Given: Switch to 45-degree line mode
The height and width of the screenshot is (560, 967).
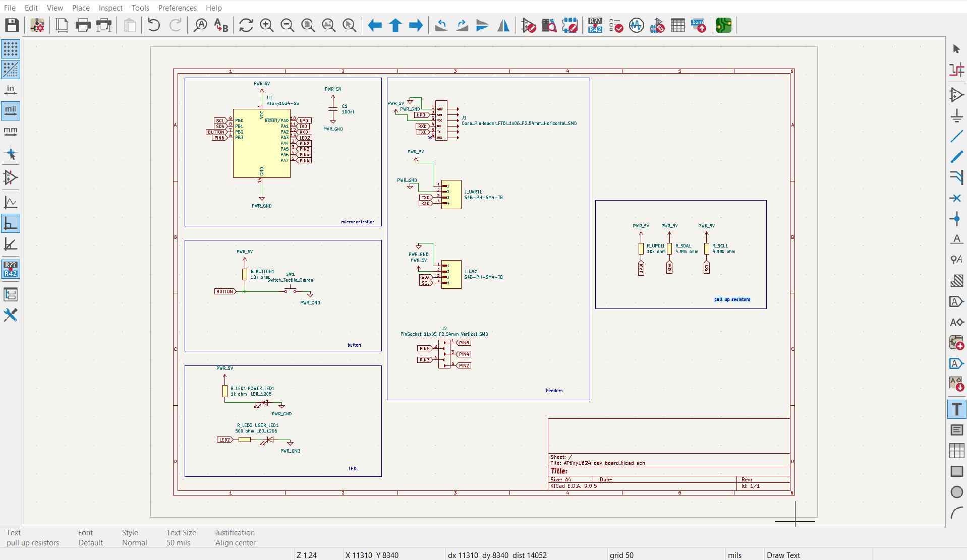Looking at the screenshot, I should click(11, 244).
